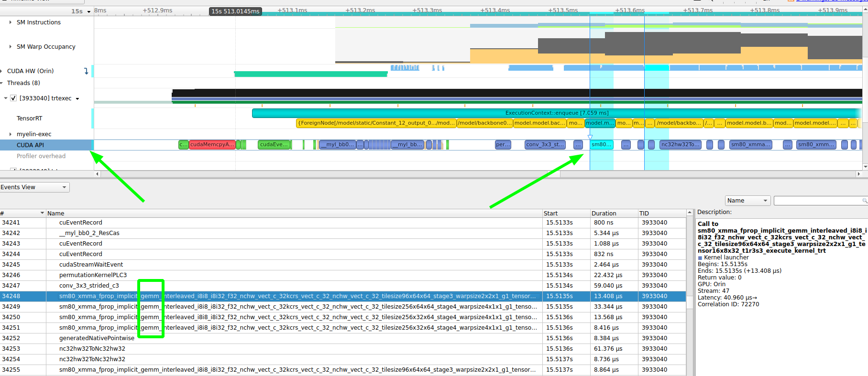Select the red cudaMemcpyAsync block in timeline
The width and height of the screenshot is (868, 376).
coord(212,145)
